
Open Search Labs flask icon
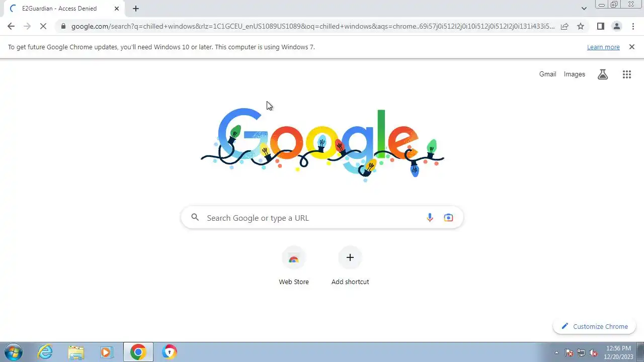click(603, 74)
